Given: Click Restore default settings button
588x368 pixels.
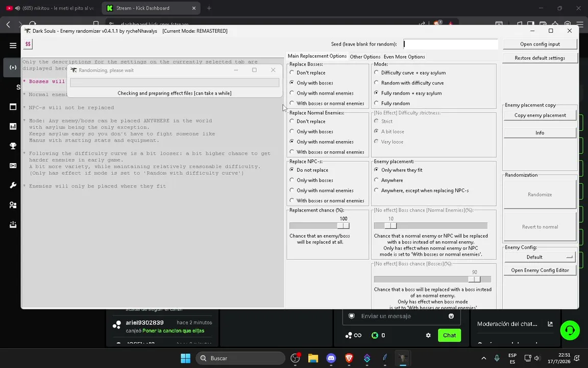Looking at the screenshot, I should 540,58.
